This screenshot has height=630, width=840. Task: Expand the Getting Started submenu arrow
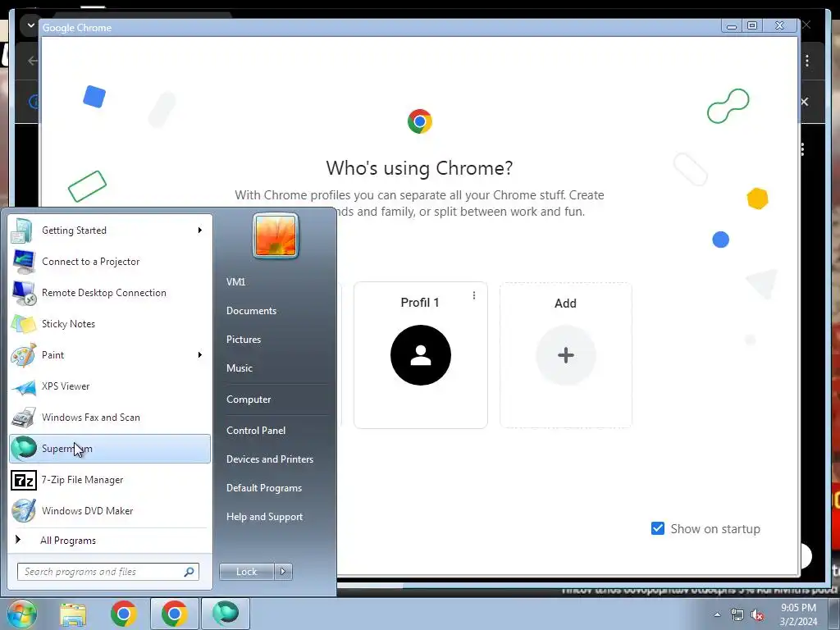200,231
